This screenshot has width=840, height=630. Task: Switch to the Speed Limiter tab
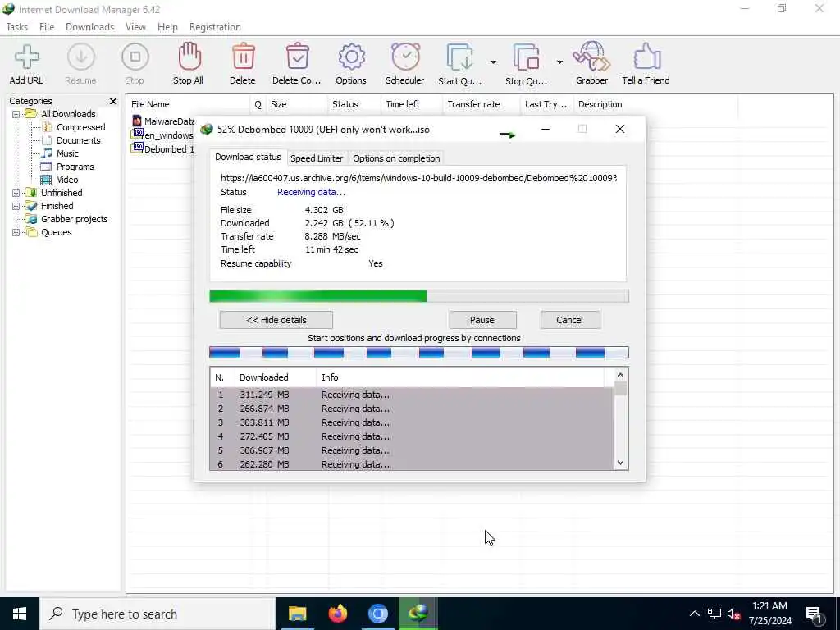(x=317, y=158)
